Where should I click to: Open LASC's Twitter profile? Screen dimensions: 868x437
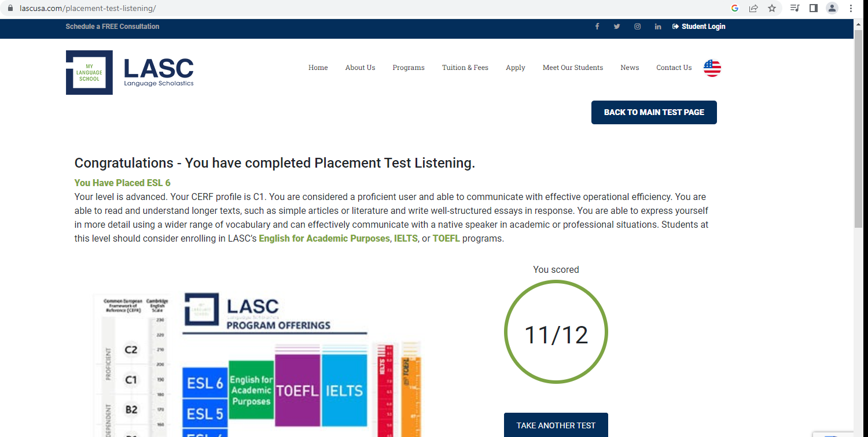(x=617, y=26)
